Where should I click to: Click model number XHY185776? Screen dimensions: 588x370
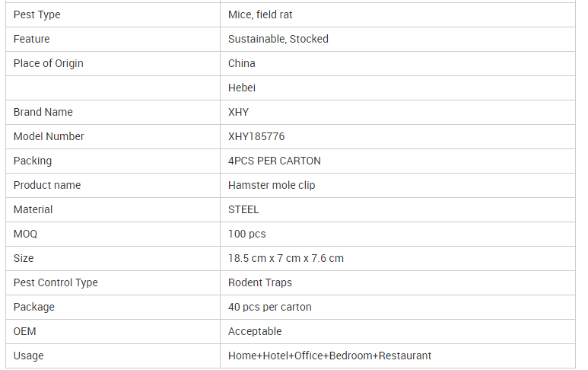point(256,136)
